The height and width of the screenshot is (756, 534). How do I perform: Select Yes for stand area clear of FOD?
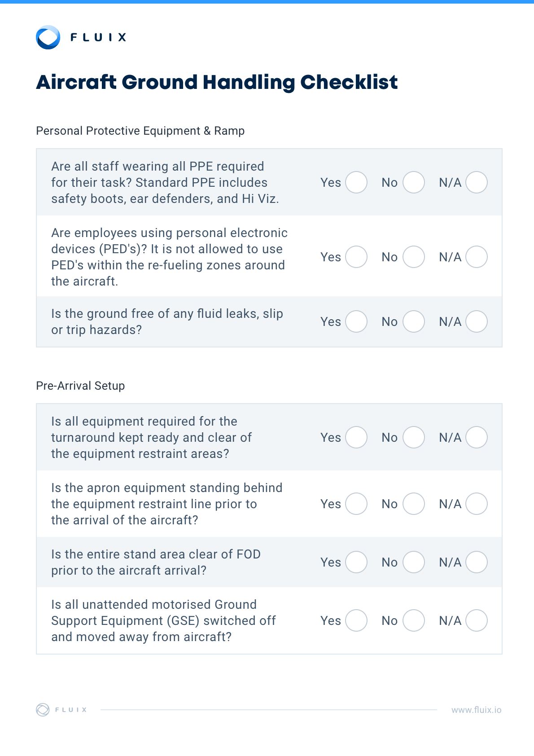point(356,562)
